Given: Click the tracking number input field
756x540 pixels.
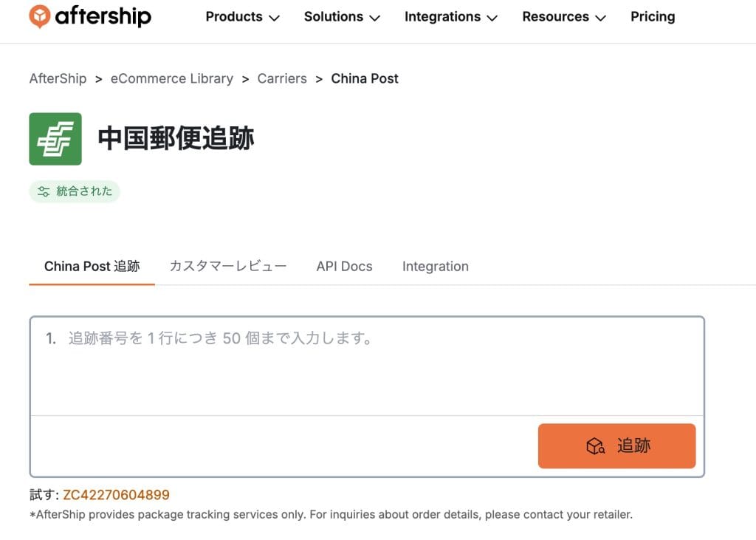Looking at the screenshot, I should pyautogui.click(x=366, y=366).
